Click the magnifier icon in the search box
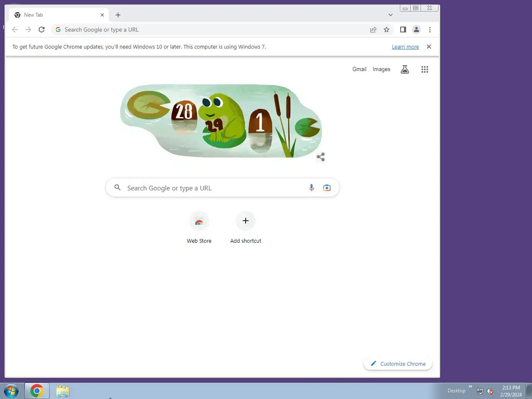Screen dimensions: 532x399 118,188
